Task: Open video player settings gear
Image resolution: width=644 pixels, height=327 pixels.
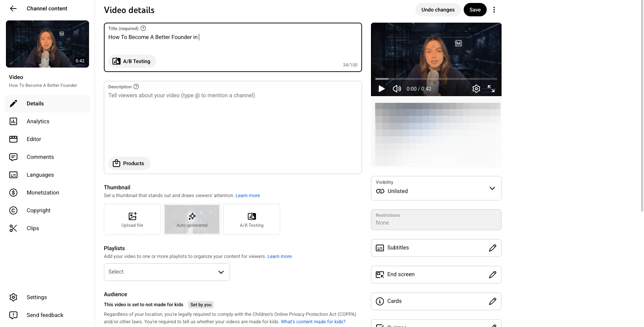Action: [476, 89]
